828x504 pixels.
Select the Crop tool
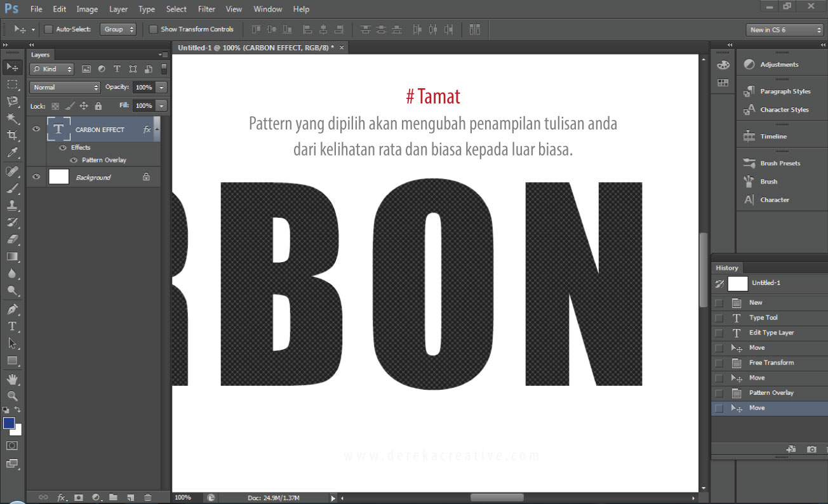(x=12, y=135)
